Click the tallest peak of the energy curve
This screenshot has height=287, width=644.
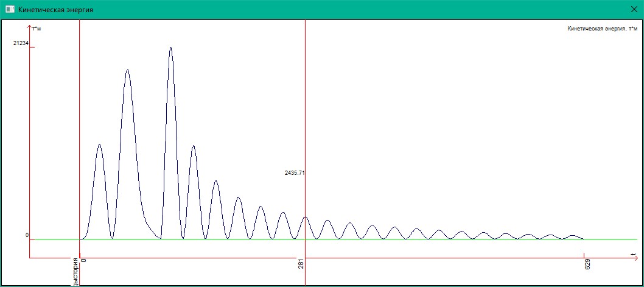170,48
